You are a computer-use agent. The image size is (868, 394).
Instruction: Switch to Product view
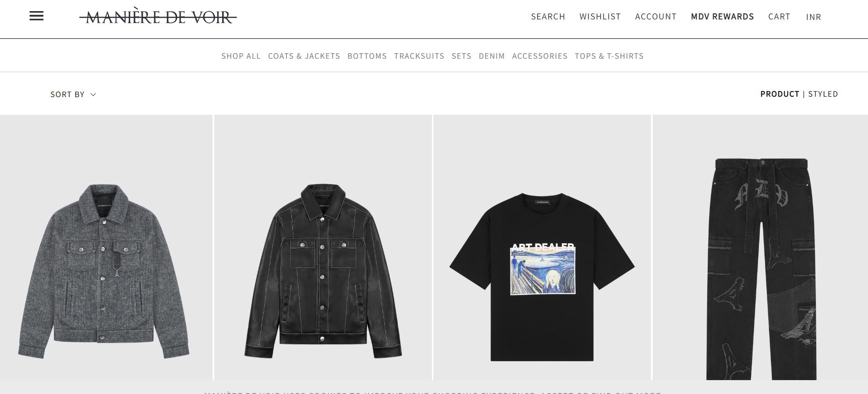tap(780, 94)
